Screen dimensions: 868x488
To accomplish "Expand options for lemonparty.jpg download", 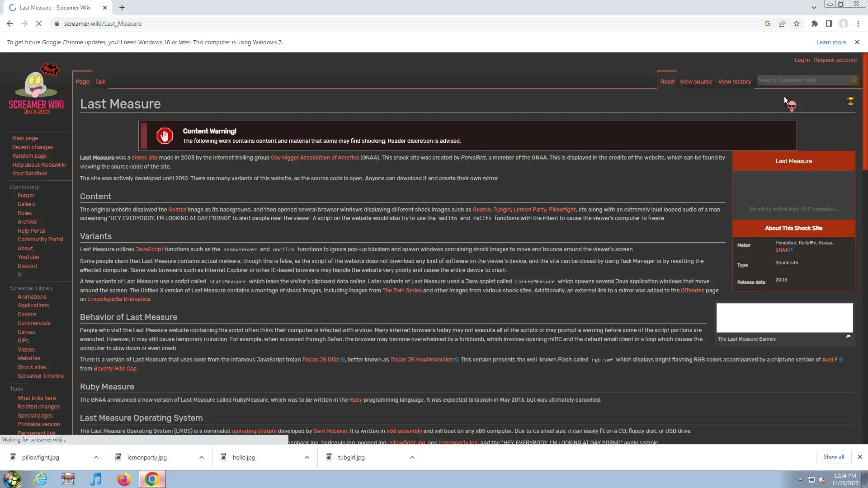I will tap(202, 457).
